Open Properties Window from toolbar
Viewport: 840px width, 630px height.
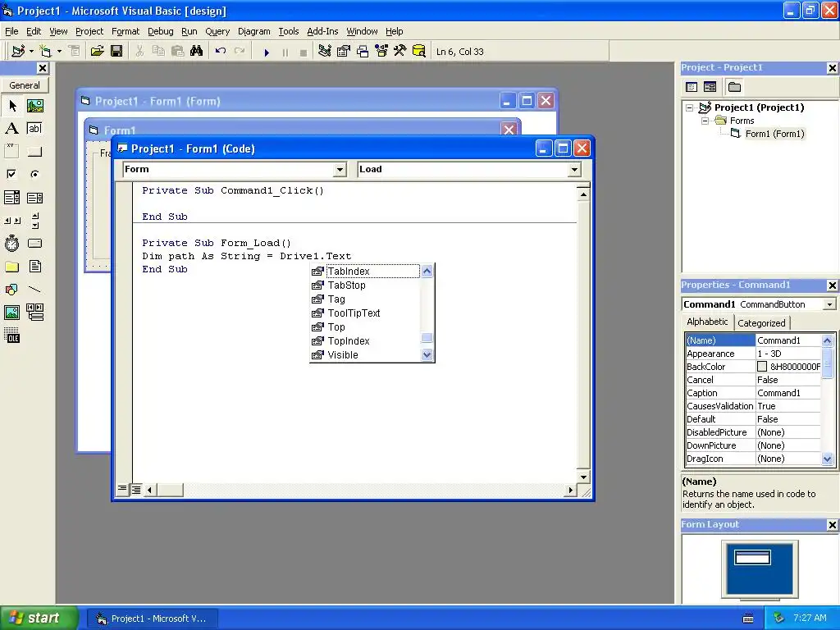344,52
